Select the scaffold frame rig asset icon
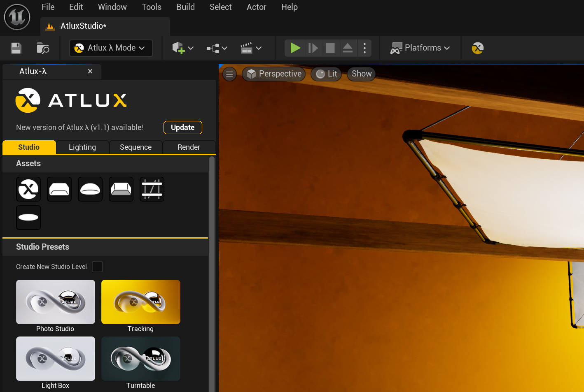The height and width of the screenshot is (392, 584). click(x=152, y=189)
